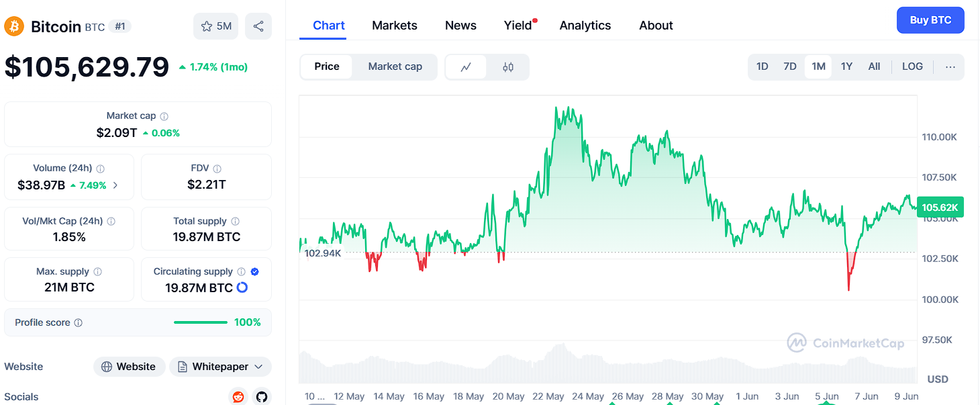The width and height of the screenshot is (980, 405).
Task: Select the 7D time range
Action: [x=790, y=66]
